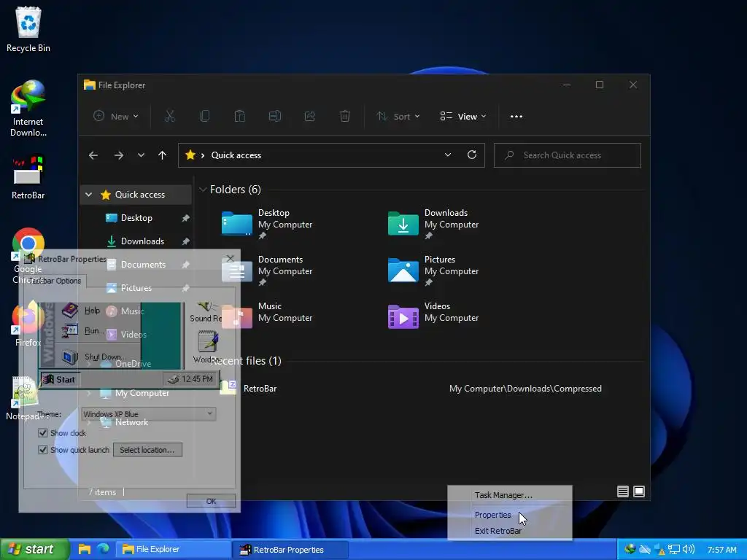Choose Task Manager from the context menu
Image resolution: width=747 pixels, height=560 pixels.
[x=503, y=495]
